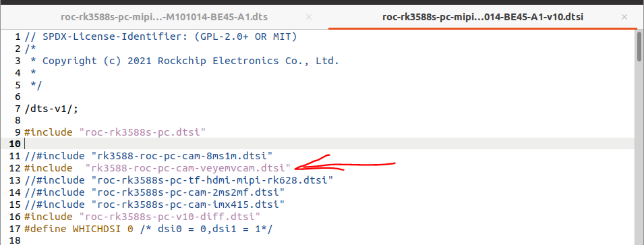Switch to the M101014-BE45-A1.dts tab
The image size is (644, 245).
coord(165,18)
